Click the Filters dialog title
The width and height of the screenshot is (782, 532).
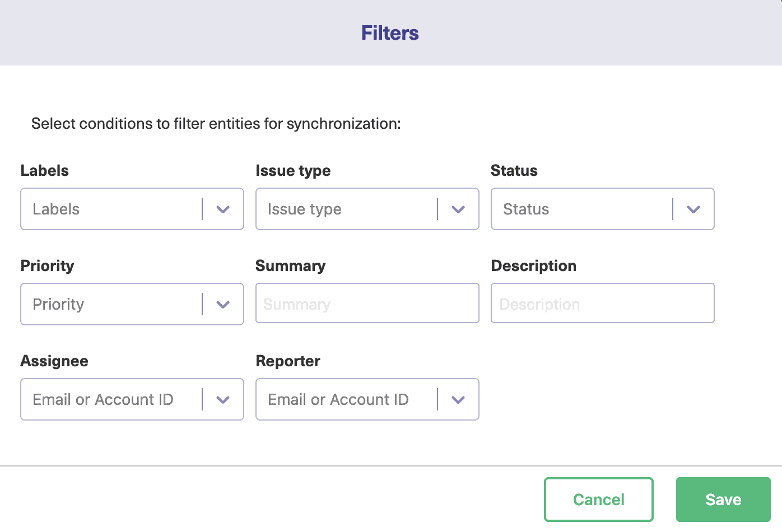[x=390, y=32]
